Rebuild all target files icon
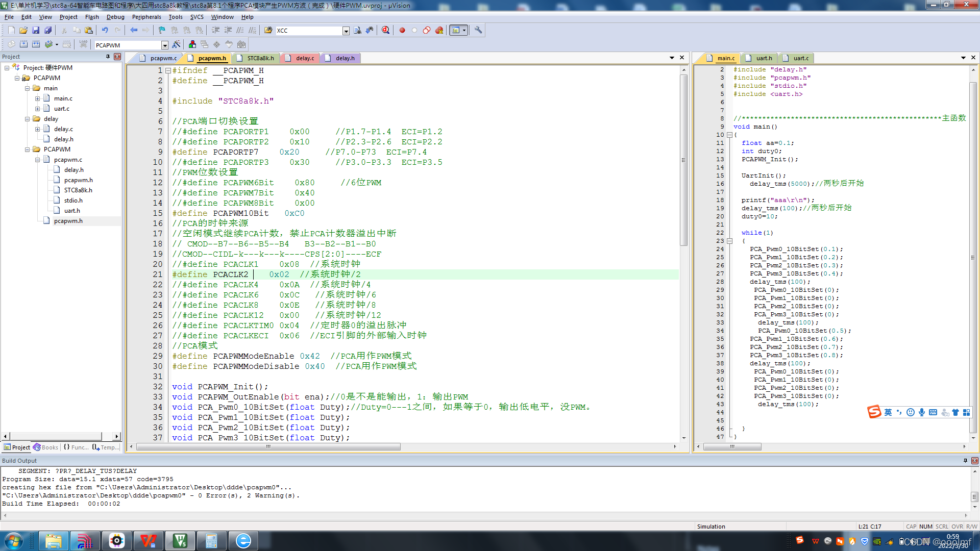The width and height of the screenshot is (980, 551). coord(36,44)
